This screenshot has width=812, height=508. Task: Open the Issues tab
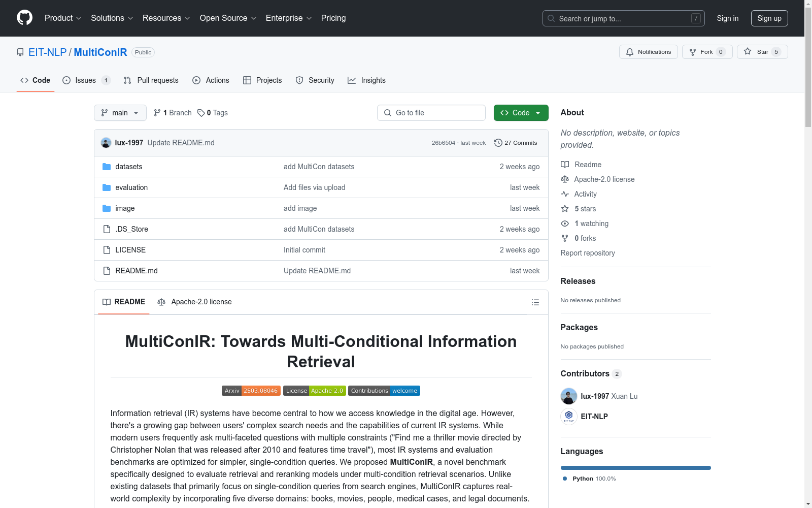click(x=86, y=80)
